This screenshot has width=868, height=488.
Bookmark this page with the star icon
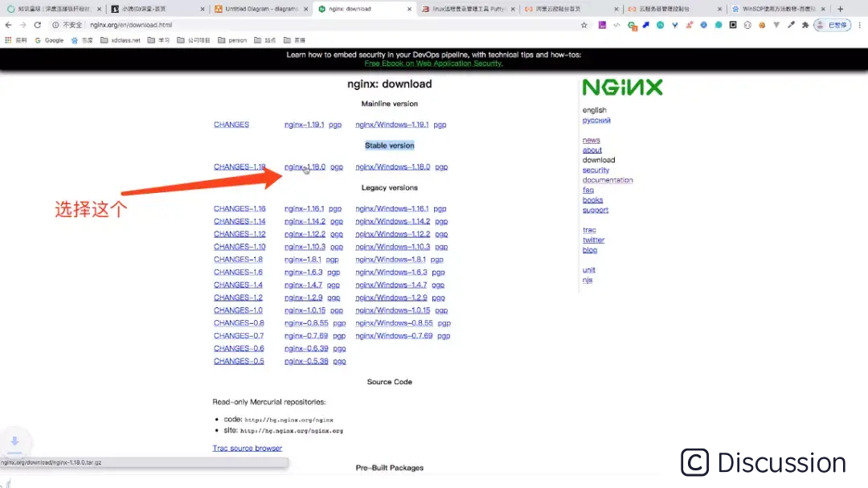tap(584, 25)
